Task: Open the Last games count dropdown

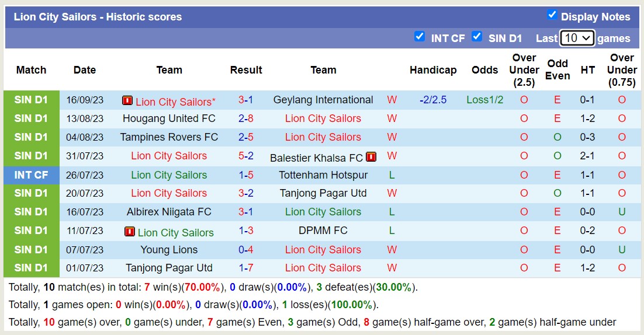Action: tap(577, 38)
